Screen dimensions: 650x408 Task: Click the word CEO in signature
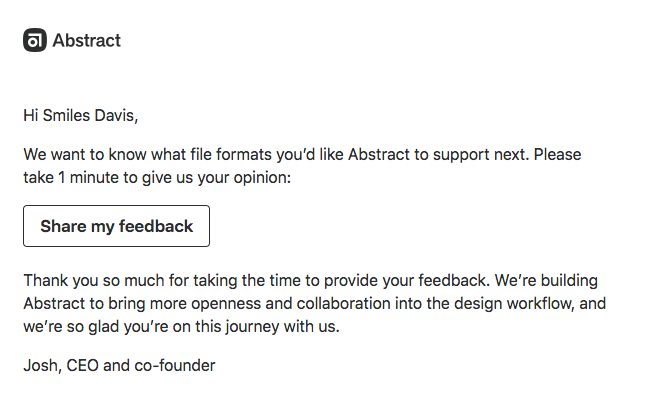tap(83, 366)
